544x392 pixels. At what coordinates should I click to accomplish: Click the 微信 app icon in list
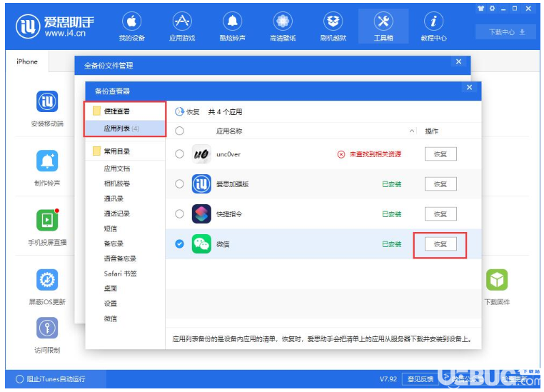[201, 244]
